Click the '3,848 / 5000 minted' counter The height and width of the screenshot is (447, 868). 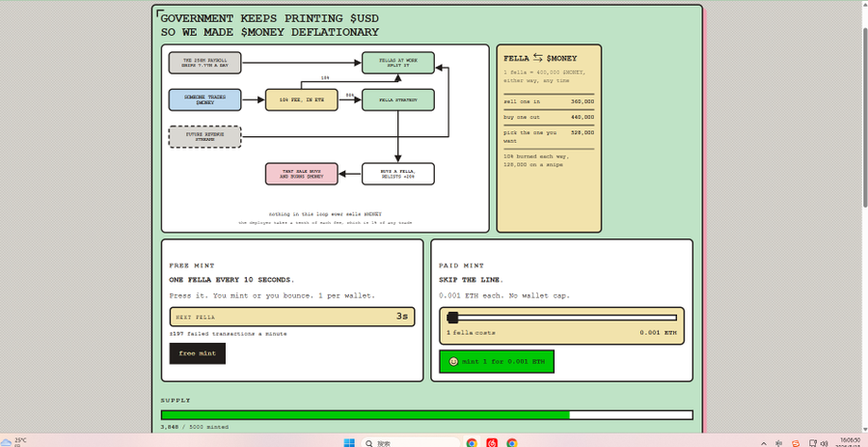click(194, 427)
